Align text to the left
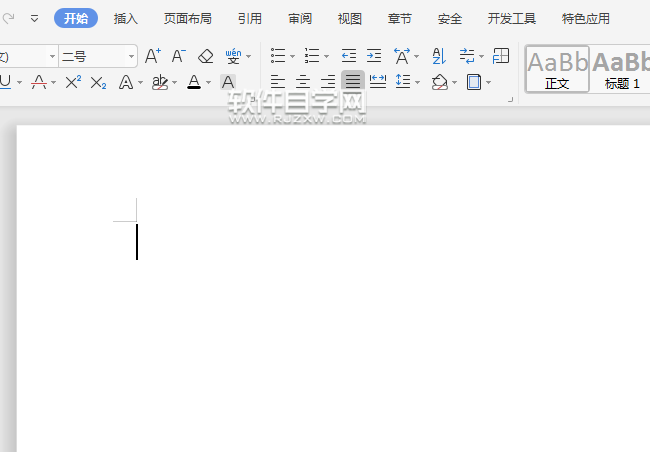The height and width of the screenshot is (452, 650). pyautogui.click(x=278, y=82)
